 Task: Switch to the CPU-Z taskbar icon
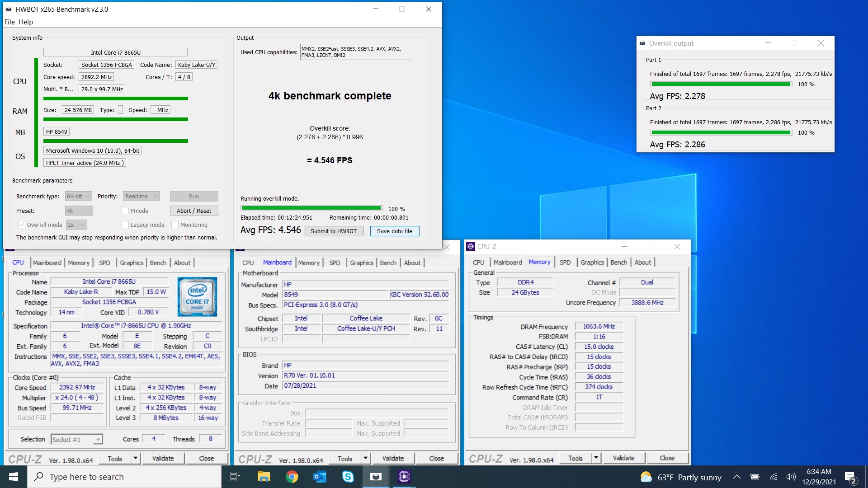[404, 477]
